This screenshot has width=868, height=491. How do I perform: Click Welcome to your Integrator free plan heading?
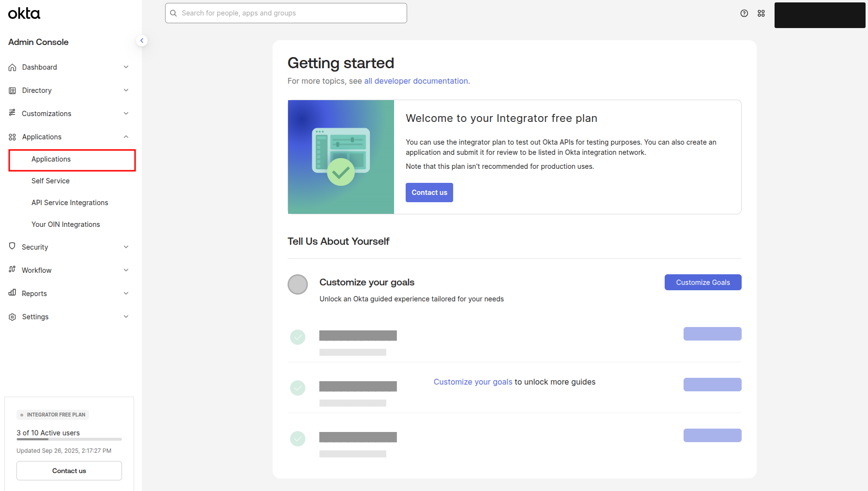coord(502,119)
